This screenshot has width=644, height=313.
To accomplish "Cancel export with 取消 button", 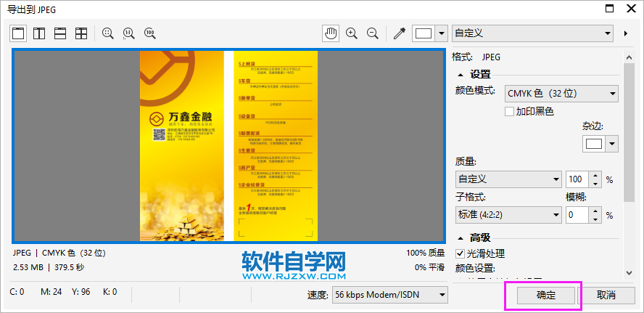I will 606,295.
